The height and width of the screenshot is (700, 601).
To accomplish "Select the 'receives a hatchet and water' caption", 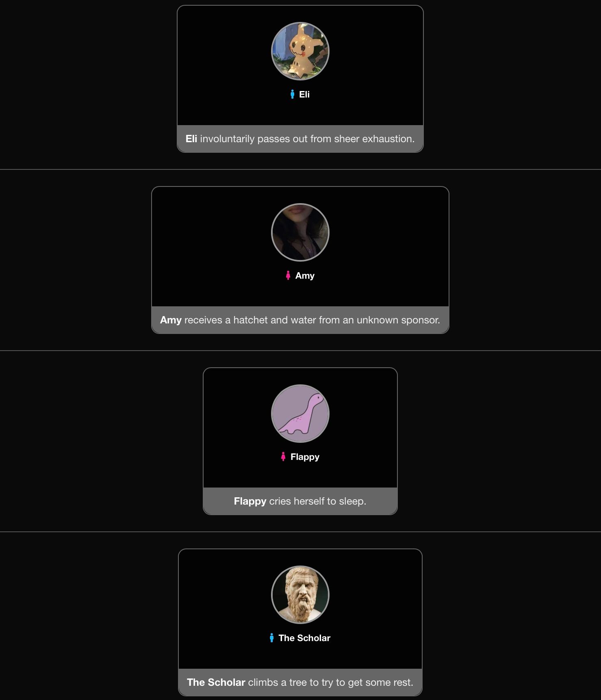I will (300, 320).
